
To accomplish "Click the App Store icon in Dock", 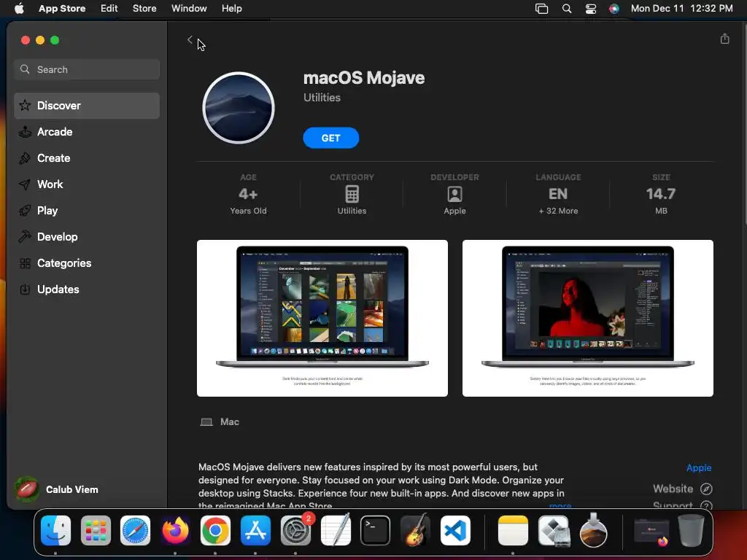I will (x=255, y=531).
